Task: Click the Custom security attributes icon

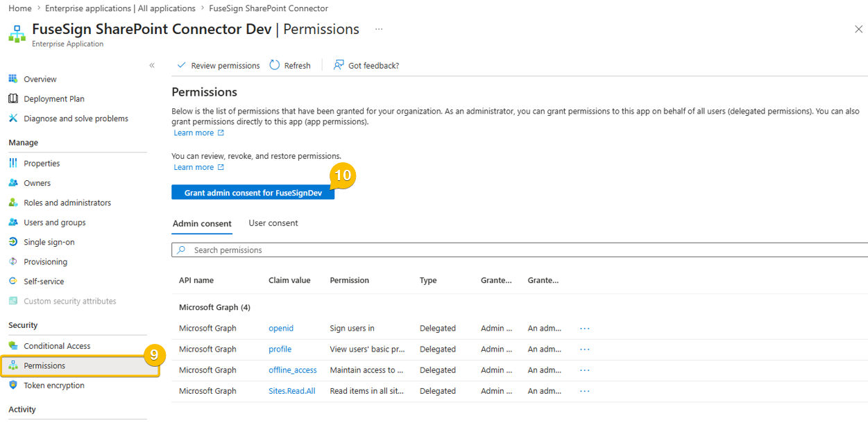Action: click(x=12, y=301)
